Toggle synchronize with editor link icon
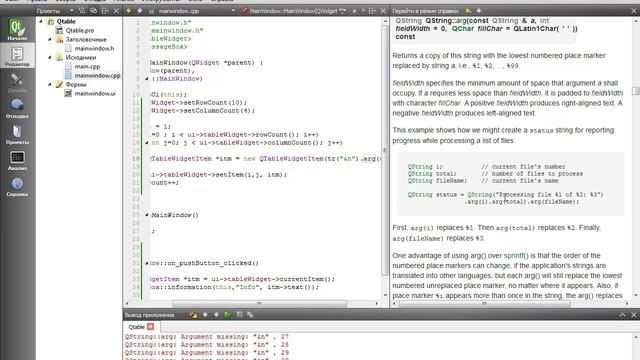This screenshot has width=640, height=360. click(x=93, y=11)
